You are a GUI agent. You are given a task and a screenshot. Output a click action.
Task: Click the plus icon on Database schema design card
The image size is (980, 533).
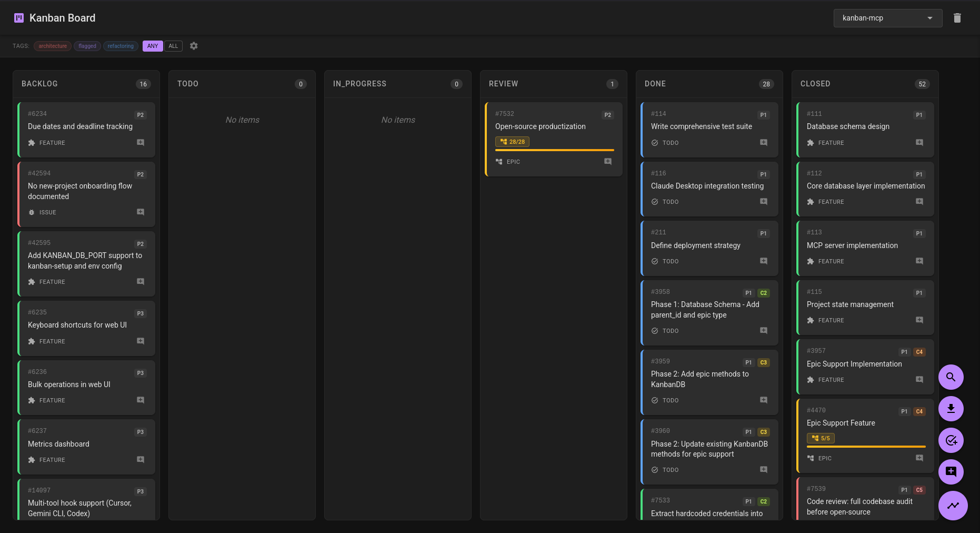coord(919,142)
